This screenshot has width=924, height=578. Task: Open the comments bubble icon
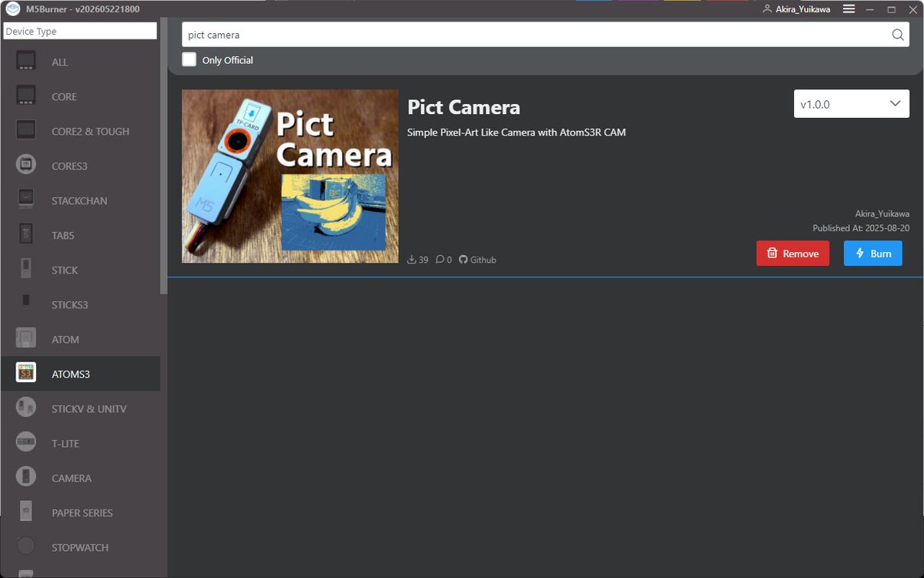440,260
